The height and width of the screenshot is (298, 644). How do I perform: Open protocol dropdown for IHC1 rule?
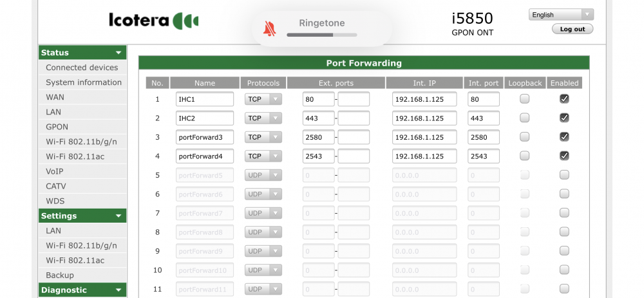263,99
